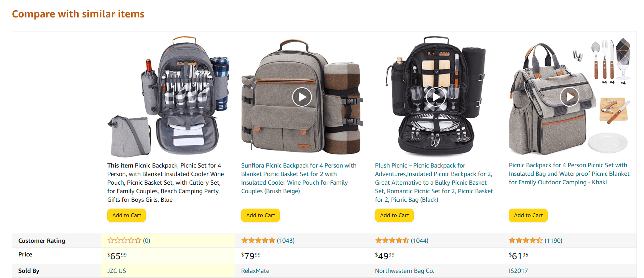The width and height of the screenshot is (644, 278).
Task: Open the Sunflora Picnic Backpack product title
Action: click(x=299, y=178)
